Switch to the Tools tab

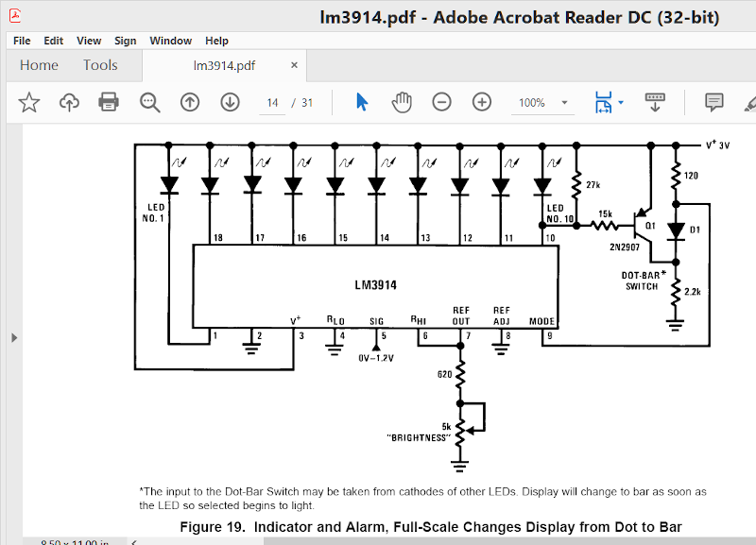click(x=100, y=65)
